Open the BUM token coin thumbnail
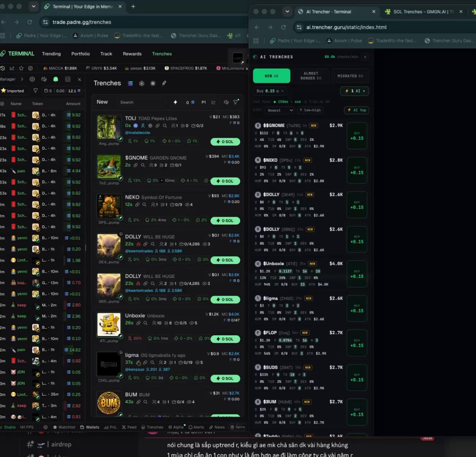Screen dimensions: 476x457 (109, 403)
